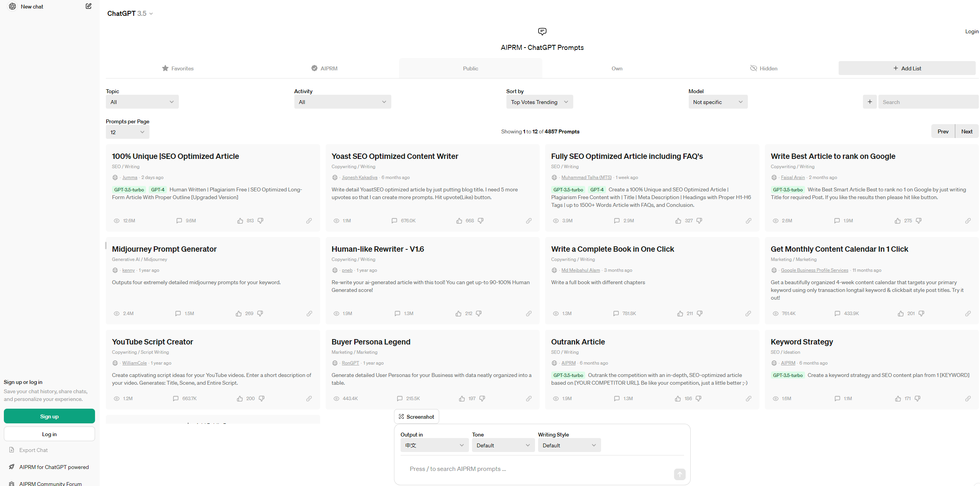Screen dimensions: 980x486
Task: Open author link Jignesh Kakadiya
Action: pos(360,177)
